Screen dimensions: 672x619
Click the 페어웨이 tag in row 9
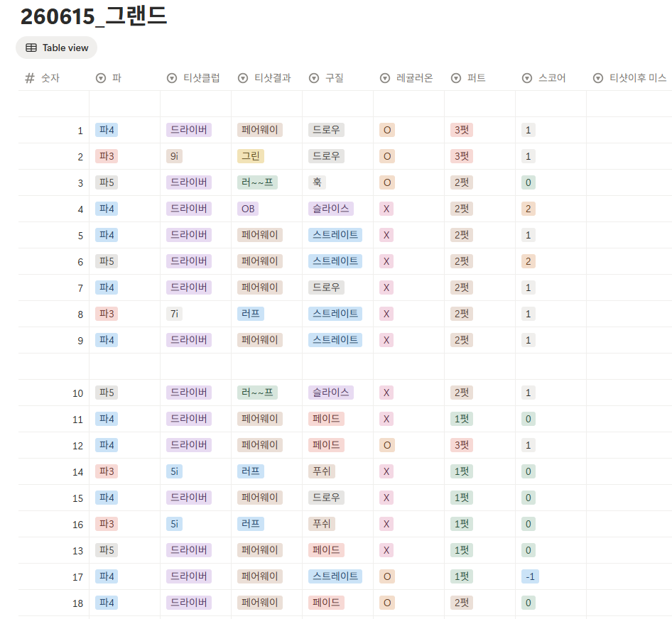(260, 340)
